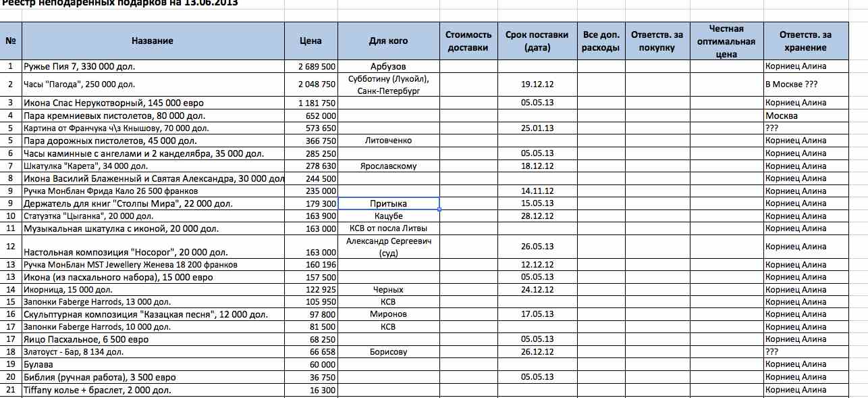Screen dimensions: 868x398
Task: Click the "Стоимость доставки" column header
Action: point(466,41)
